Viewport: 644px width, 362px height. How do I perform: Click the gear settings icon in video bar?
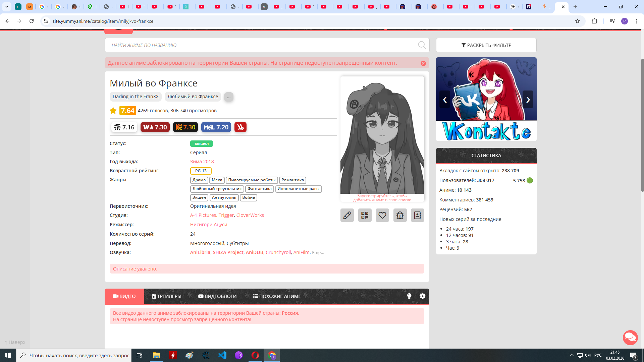tap(423, 296)
